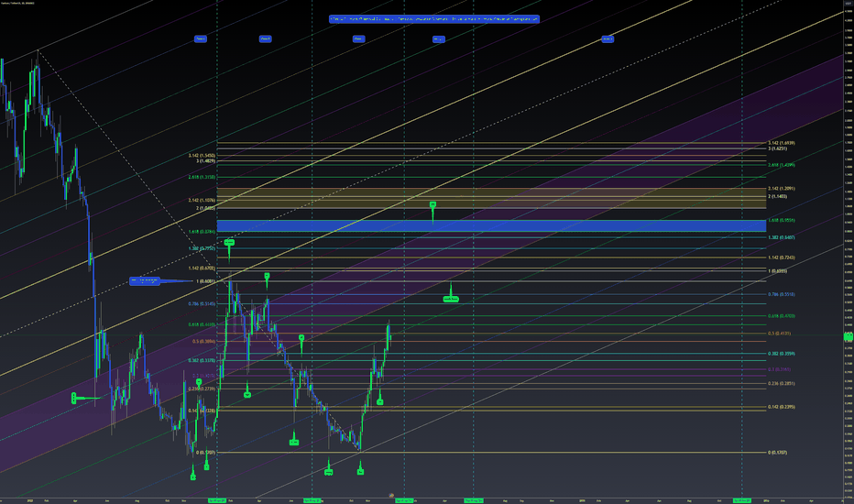Image resolution: width=854 pixels, height=504 pixels.
Task: Select the solid blue rectangle price zone
Action: pyautogui.click(x=491, y=225)
